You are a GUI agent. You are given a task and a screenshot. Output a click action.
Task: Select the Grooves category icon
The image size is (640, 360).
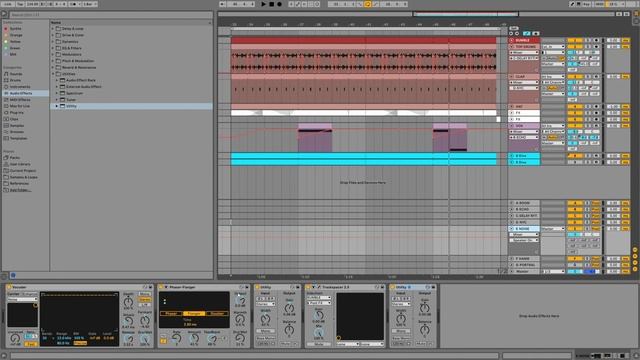tap(6, 132)
